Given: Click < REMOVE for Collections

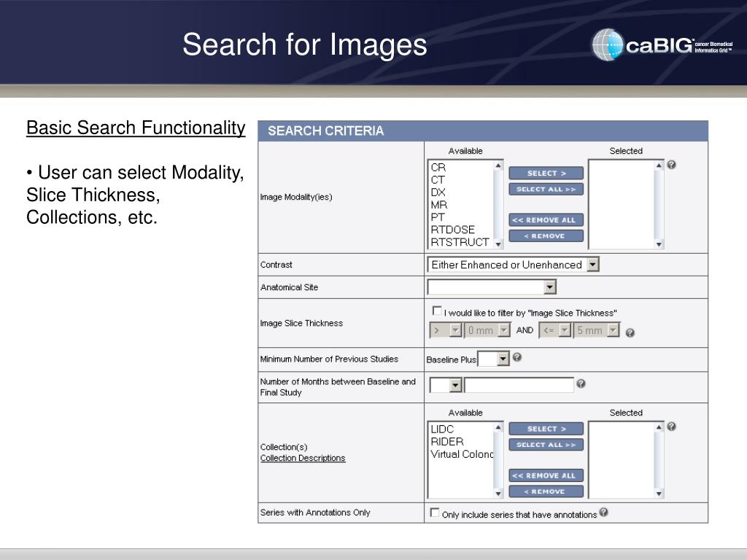Looking at the screenshot, I should pyautogui.click(x=546, y=491).
